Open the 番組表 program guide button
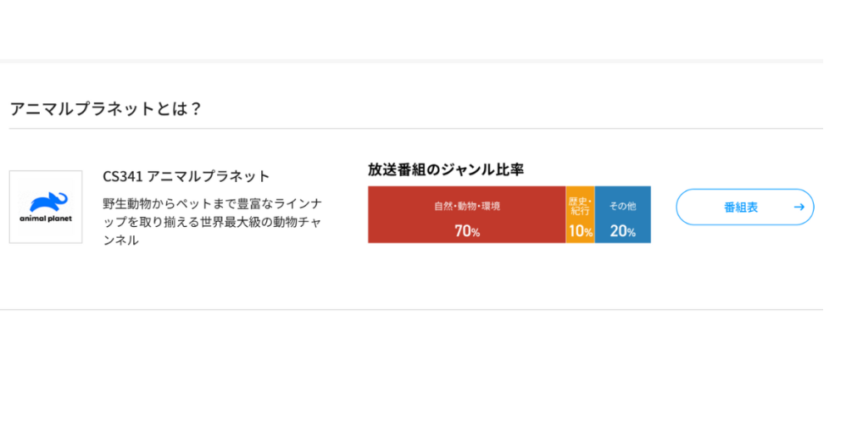This screenshot has height=448, width=868. pyautogui.click(x=743, y=207)
